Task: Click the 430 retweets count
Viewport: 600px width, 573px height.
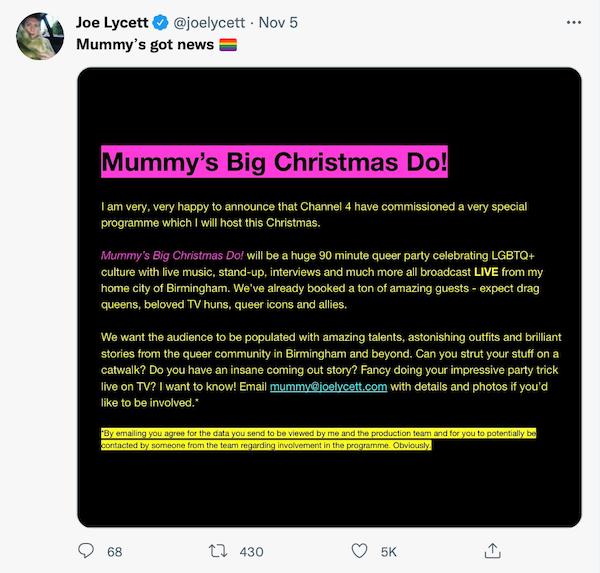Action: coord(251,552)
